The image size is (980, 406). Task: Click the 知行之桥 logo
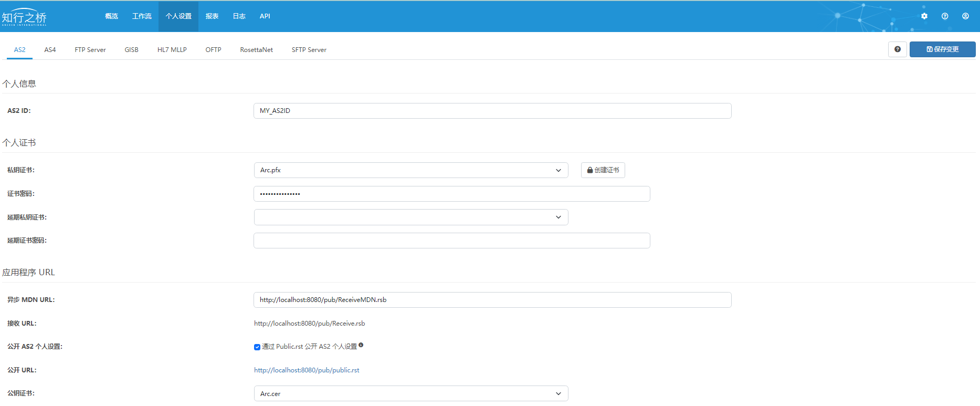click(24, 17)
